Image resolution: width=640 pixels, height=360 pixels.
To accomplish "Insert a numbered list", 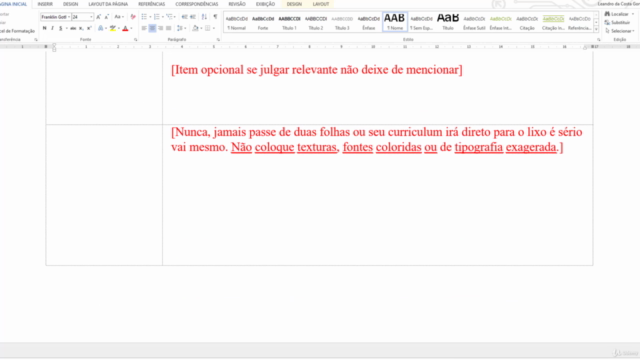I will click(157, 17).
